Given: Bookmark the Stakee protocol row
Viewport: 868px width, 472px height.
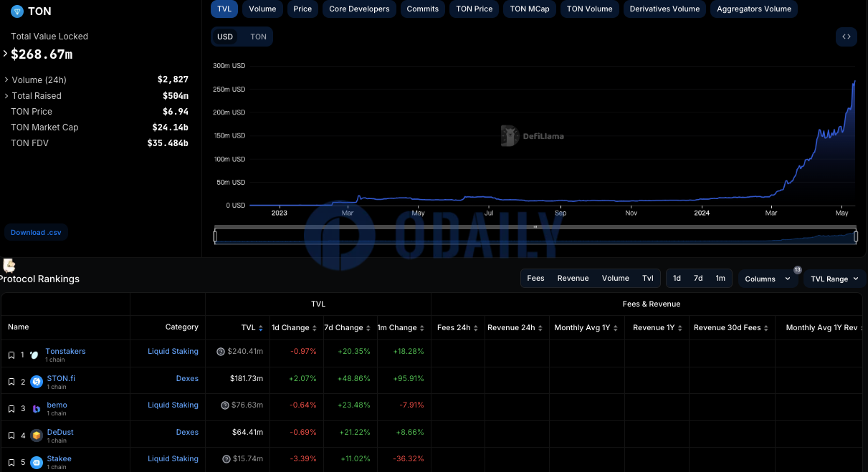Looking at the screenshot, I should pyautogui.click(x=11, y=462).
